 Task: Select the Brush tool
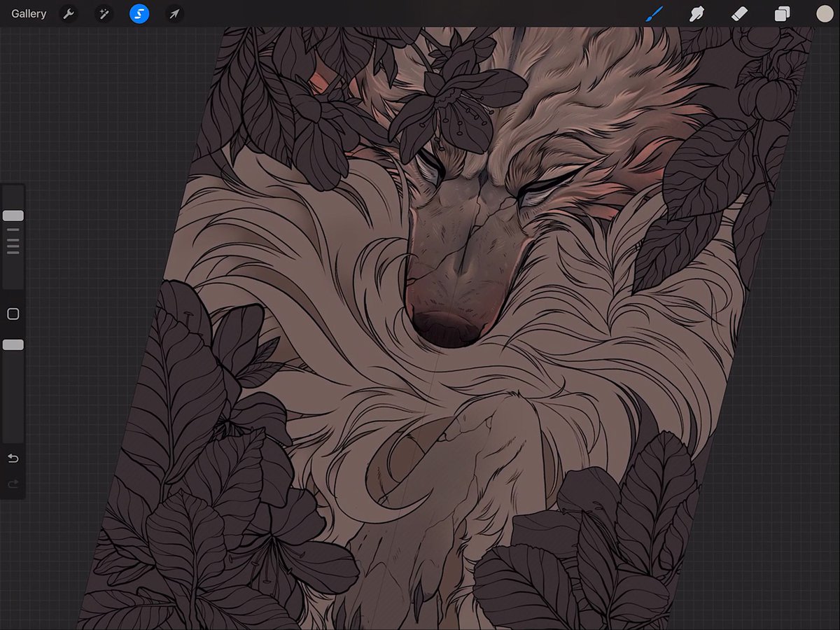coord(654,13)
